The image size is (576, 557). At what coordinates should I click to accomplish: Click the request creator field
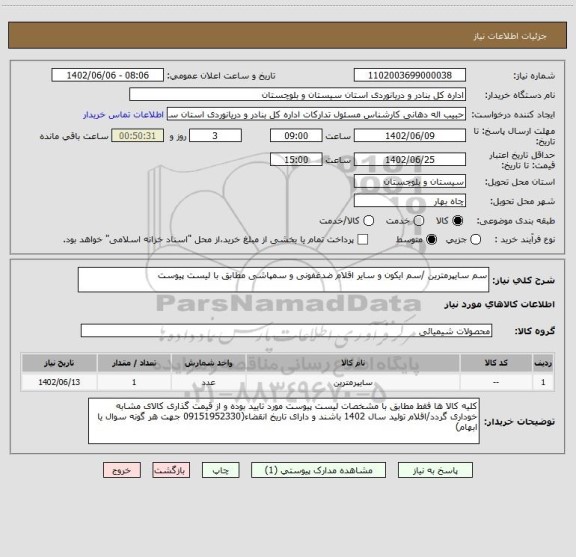click(316, 114)
